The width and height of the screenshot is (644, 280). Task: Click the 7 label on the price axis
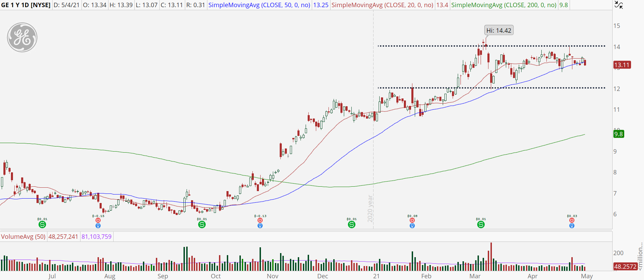(x=615, y=193)
